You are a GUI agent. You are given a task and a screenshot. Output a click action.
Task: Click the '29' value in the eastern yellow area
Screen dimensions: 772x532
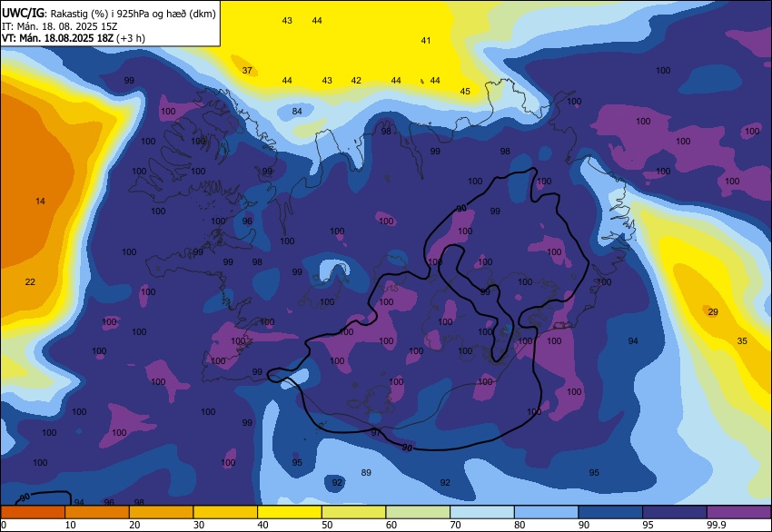(x=713, y=311)
